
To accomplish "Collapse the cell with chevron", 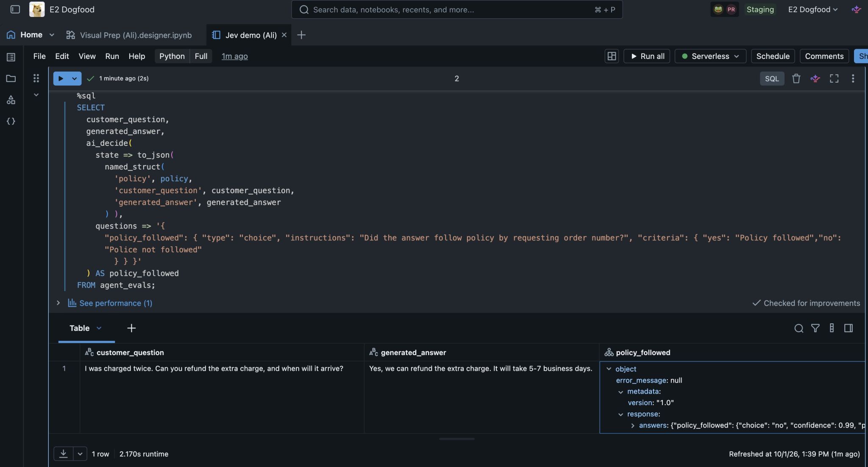I will click(36, 95).
